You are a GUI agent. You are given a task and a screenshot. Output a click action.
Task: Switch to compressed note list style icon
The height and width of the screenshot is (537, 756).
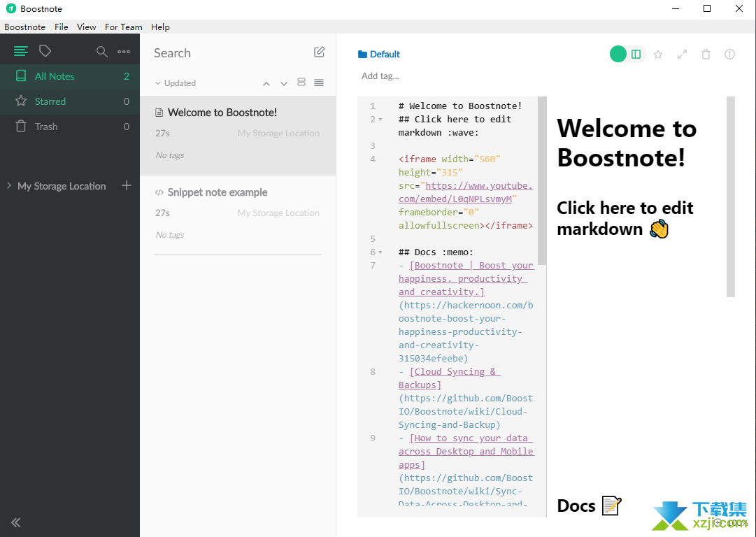click(x=319, y=83)
